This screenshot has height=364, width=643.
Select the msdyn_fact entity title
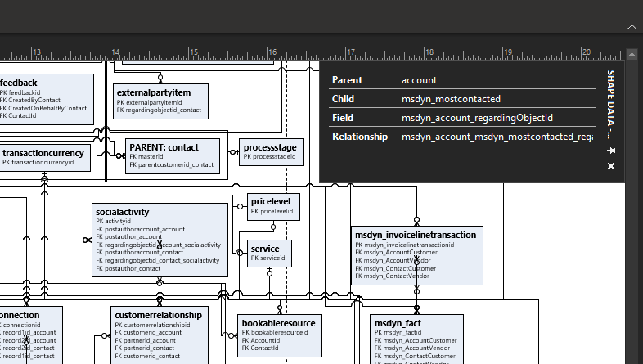[398, 323]
